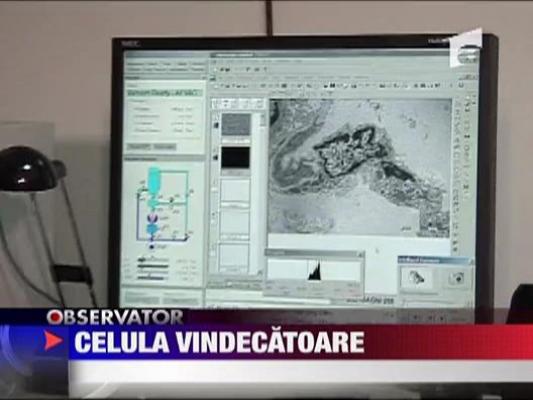Select the black thumbnail in the image strip
The width and height of the screenshot is (533, 400).
pos(235,157)
